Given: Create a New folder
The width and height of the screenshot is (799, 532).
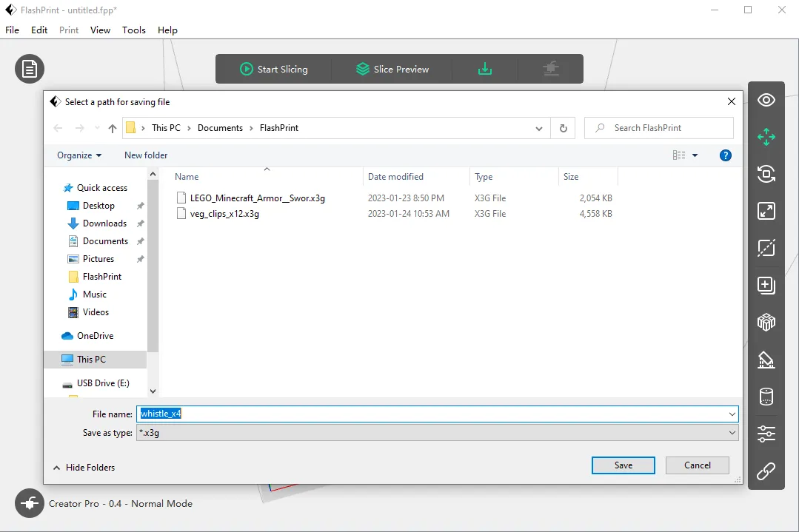Looking at the screenshot, I should [146, 155].
